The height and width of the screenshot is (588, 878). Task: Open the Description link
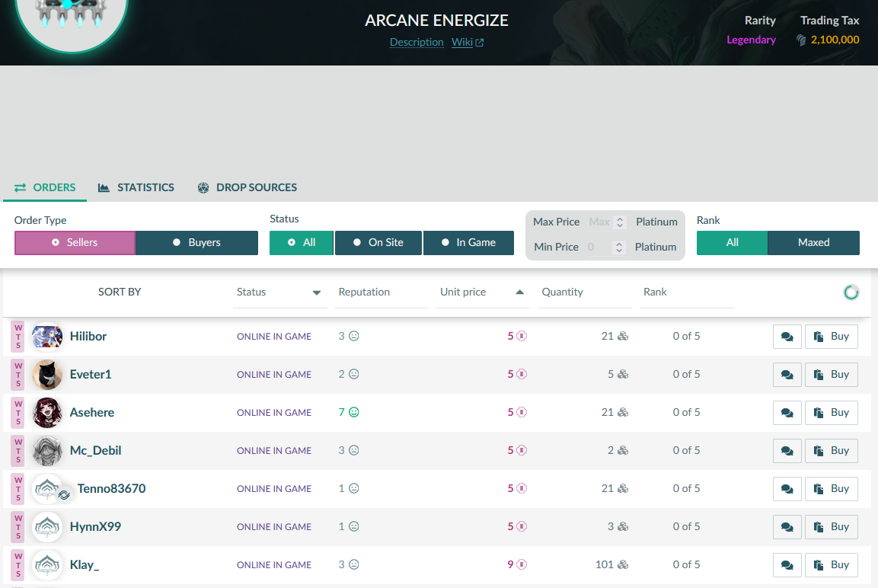coord(417,42)
